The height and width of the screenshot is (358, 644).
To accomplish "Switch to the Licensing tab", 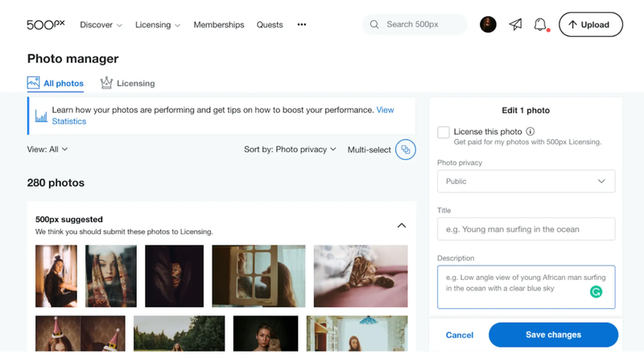I will (127, 83).
